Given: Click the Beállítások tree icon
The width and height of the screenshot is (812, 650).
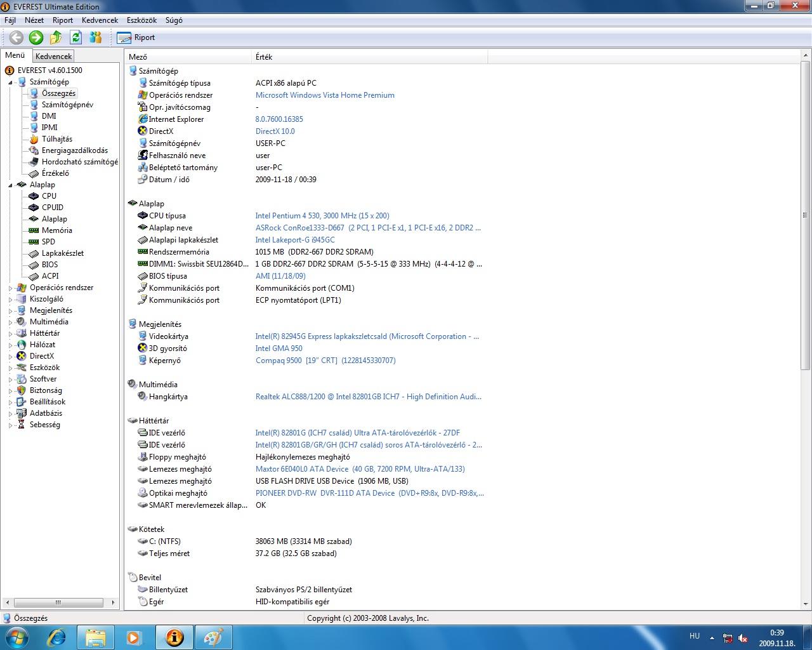Looking at the screenshot, I should (22, 402).
